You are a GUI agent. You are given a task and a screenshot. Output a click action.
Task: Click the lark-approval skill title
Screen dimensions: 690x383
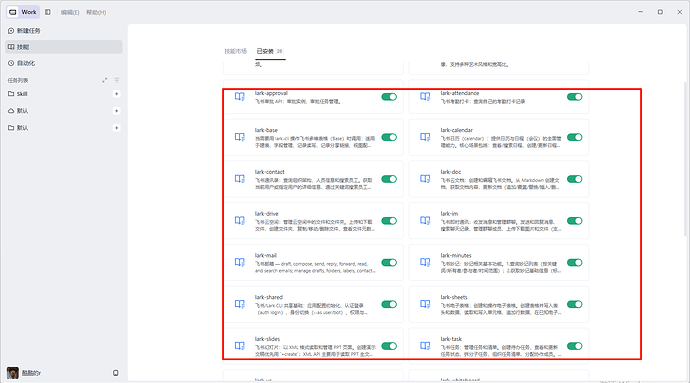(271, 93)
